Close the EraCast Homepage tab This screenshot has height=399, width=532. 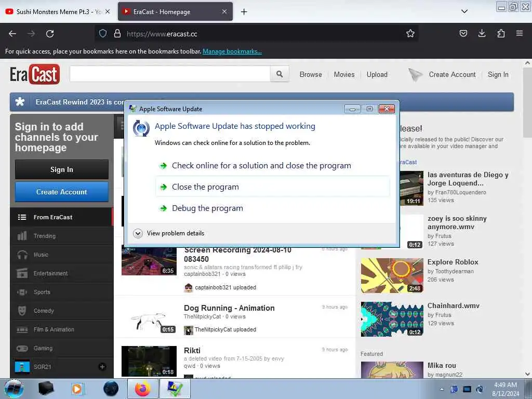point(224,11)
